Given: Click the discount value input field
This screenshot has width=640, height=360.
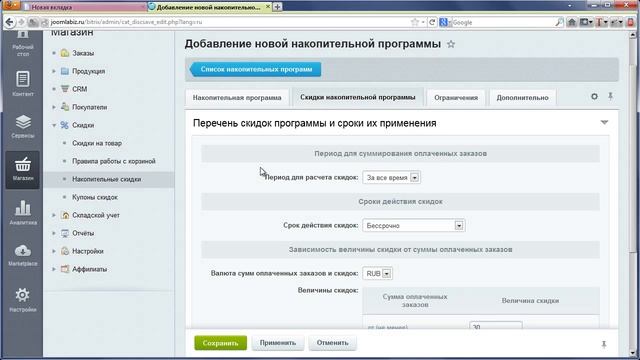Looking at the screenshot, I should pyautogui.click(x=496, y=325).
